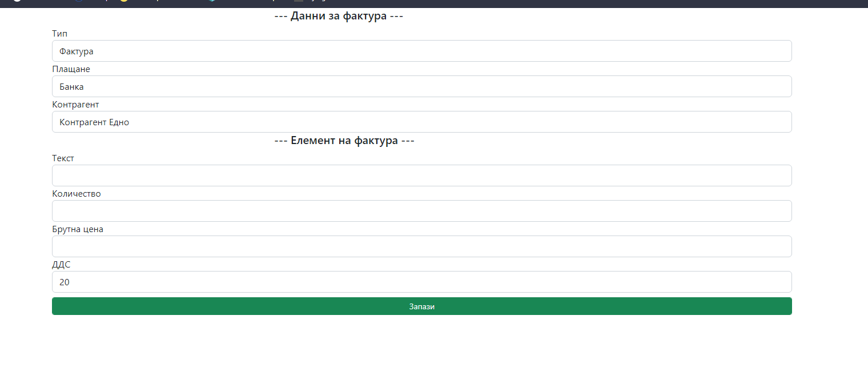868x375 pixels.
Task: Open the Плащане selector showing Банка
Action: [x=421, y=86]
